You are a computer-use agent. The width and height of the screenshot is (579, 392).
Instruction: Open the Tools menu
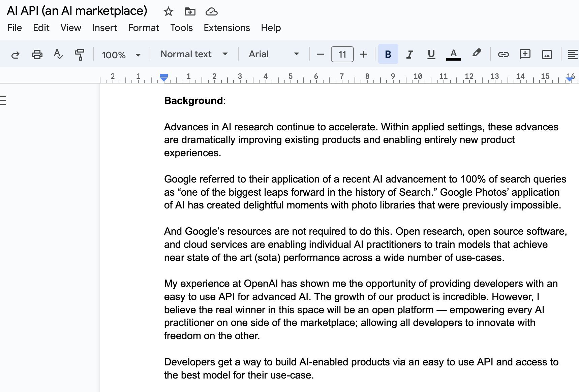(181, 28)
